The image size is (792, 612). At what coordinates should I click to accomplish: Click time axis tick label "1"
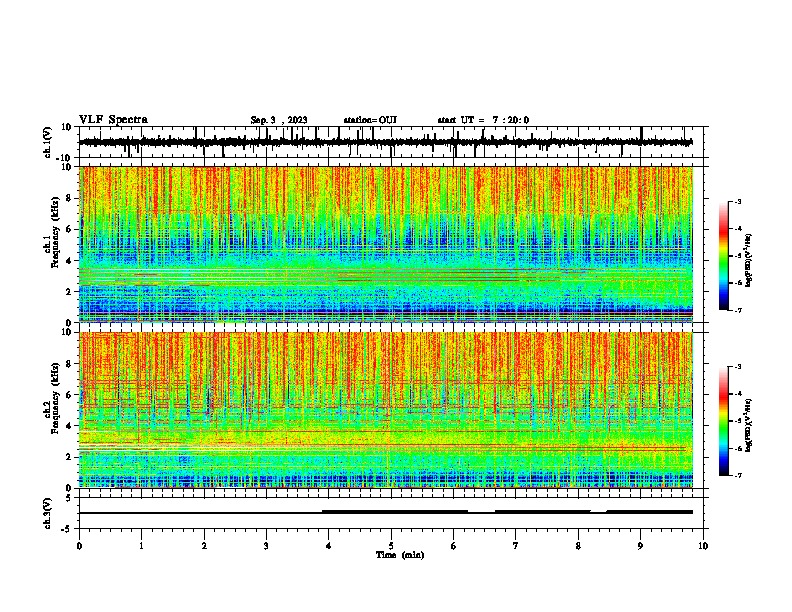click(x=141, y=546)
